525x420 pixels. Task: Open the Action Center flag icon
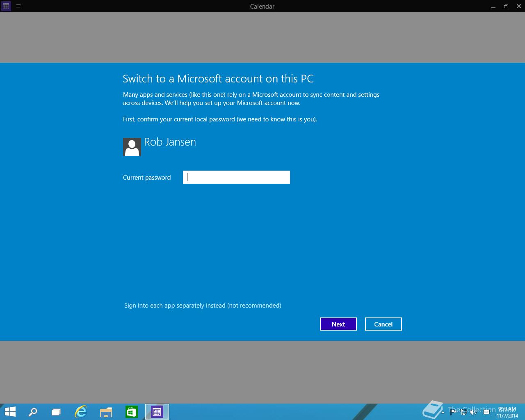pos(453,412)
